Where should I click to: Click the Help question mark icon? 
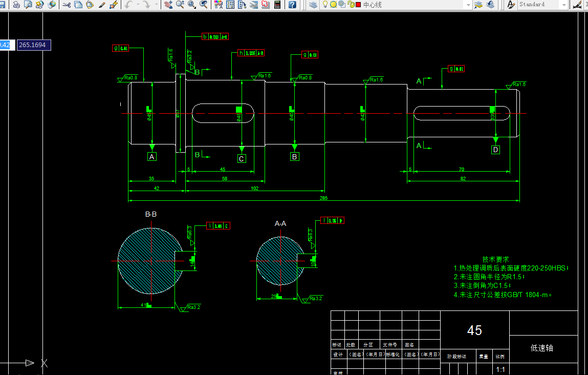click(292, 5)
